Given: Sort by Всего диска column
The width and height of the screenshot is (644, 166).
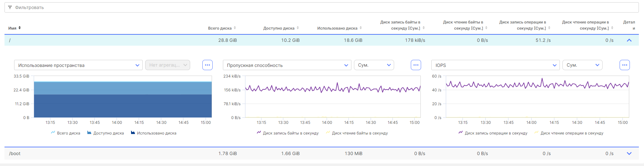Looking at the screenshot, I should [235, 28].
